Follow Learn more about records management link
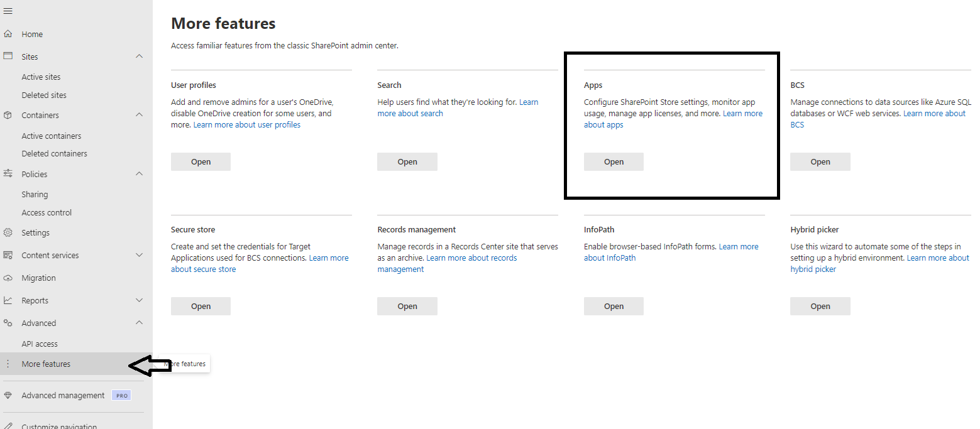980x429 pixels. [471, 258]
